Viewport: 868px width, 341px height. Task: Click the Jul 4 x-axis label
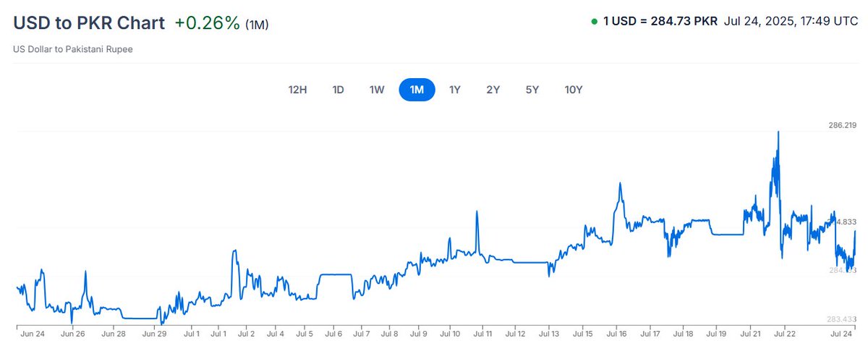click(x=275, y=334)
